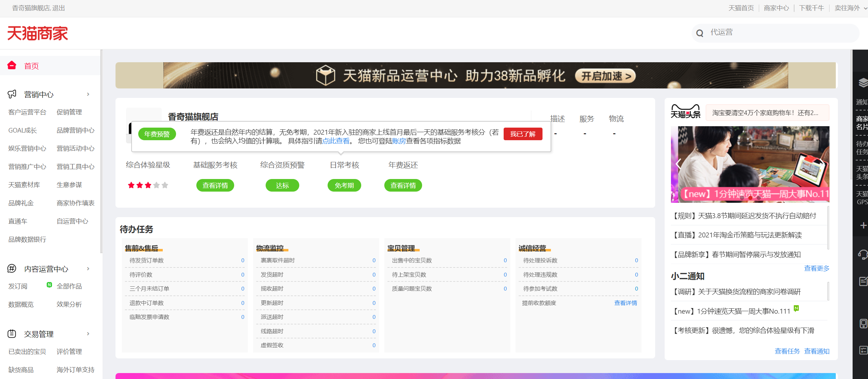
Task: Click the 免考期 button
Action: point(344,185)
